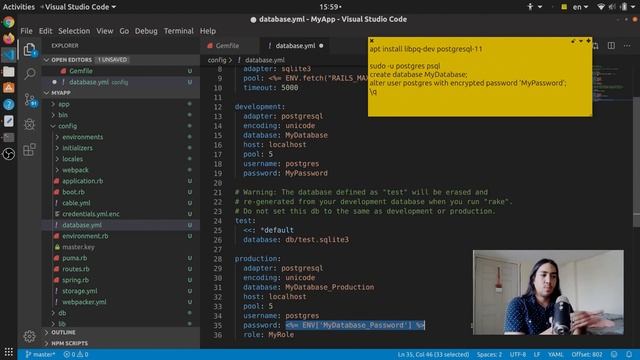
Task: Click the split editor icon
Action: 611,46
